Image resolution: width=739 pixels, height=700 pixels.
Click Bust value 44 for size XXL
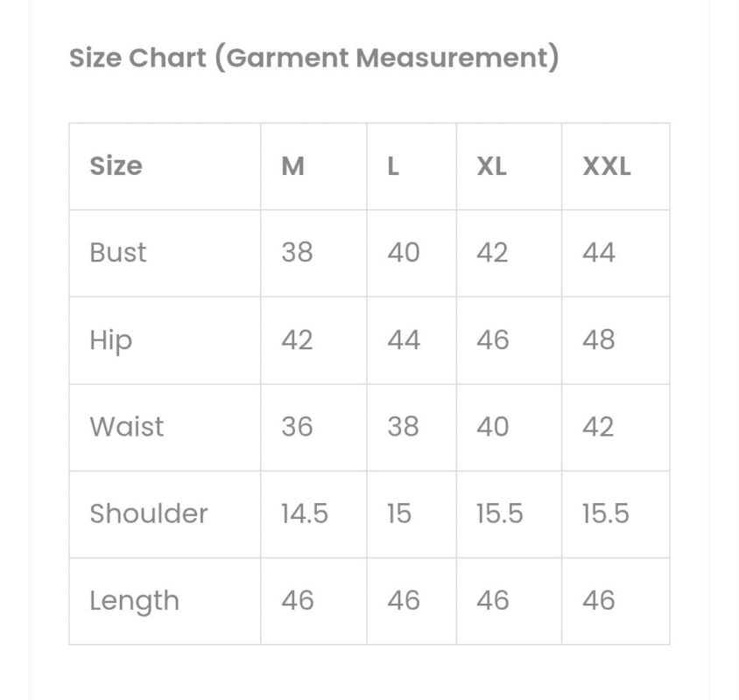(x=599, y=253)
